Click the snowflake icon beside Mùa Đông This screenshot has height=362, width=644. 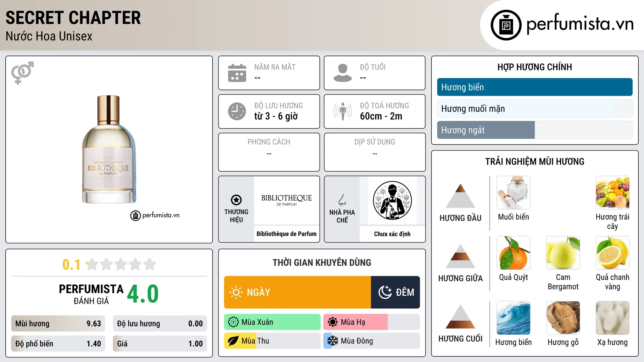tap(333, 341)
